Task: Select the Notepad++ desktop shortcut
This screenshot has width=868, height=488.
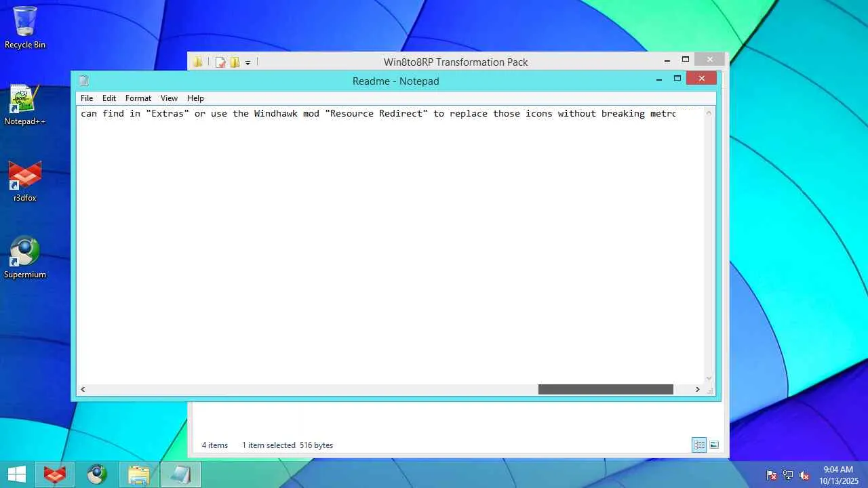Action: click(x=25, y=105)
